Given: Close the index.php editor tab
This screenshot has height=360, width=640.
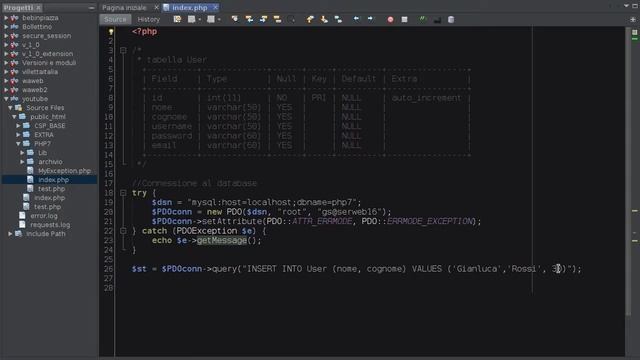Looking at the screenshot, I should click(x=216, y=7).
